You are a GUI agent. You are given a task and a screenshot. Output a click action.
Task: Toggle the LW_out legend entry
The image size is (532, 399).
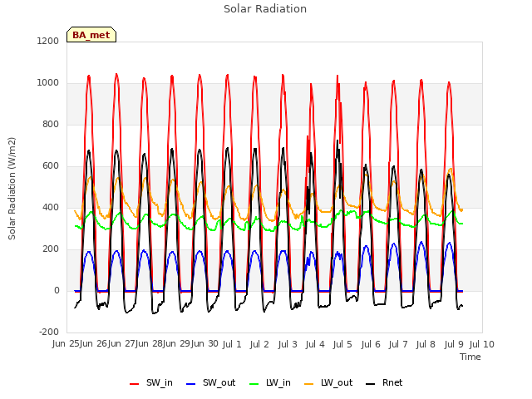tap(328, 382)
